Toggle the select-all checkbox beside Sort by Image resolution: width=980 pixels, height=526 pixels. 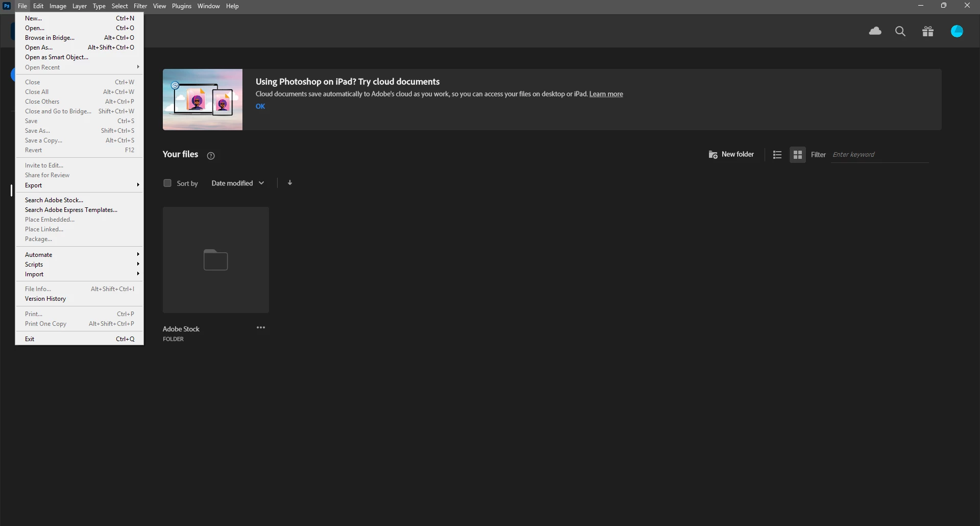[167, 183]
